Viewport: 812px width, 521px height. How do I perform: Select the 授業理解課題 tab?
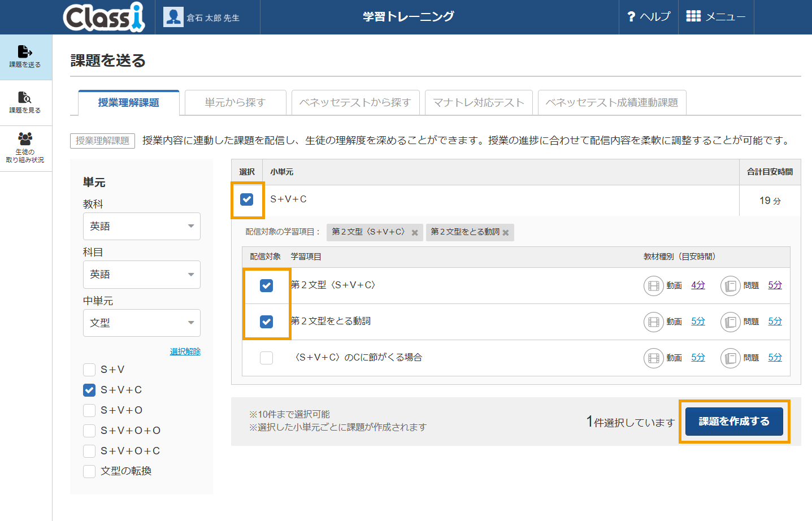click(129, 102)
